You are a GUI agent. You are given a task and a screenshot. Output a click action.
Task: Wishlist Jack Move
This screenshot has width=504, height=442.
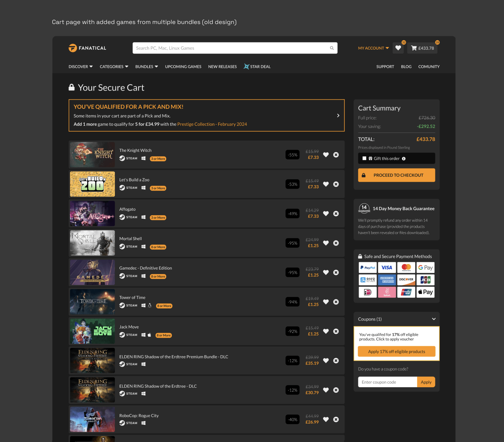326,331
